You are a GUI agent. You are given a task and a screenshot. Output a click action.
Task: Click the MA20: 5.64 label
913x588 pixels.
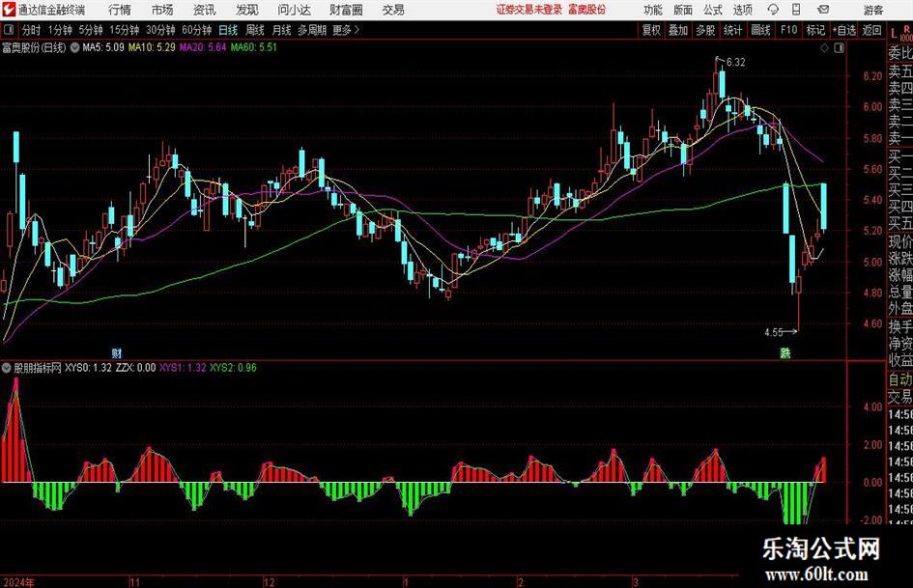click(x=203, y=47)
